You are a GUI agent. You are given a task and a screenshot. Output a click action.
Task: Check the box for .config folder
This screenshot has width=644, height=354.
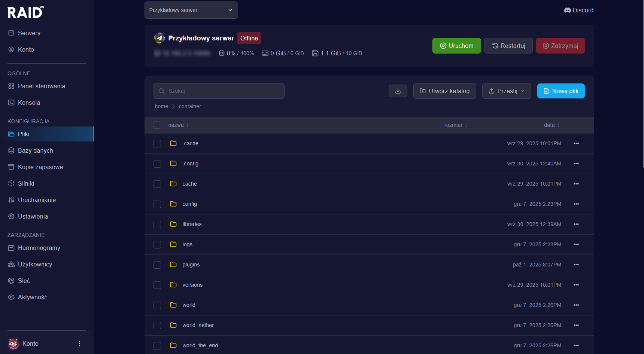[157, 164]
